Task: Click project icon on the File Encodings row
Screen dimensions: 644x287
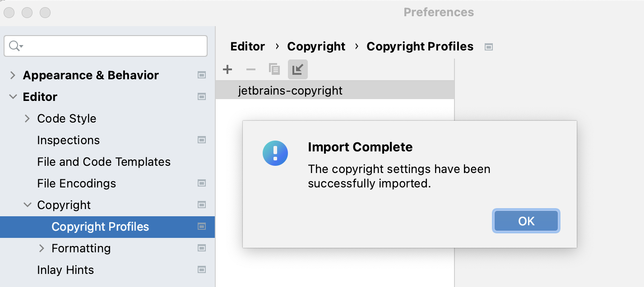Action: tap(202, 183)
